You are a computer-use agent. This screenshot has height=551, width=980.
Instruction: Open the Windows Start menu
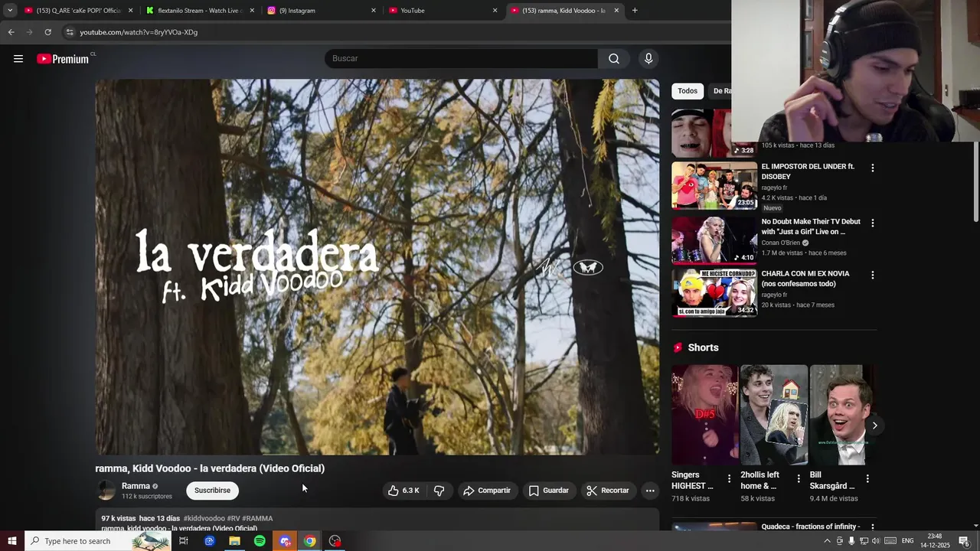click(x=11, y=541)
